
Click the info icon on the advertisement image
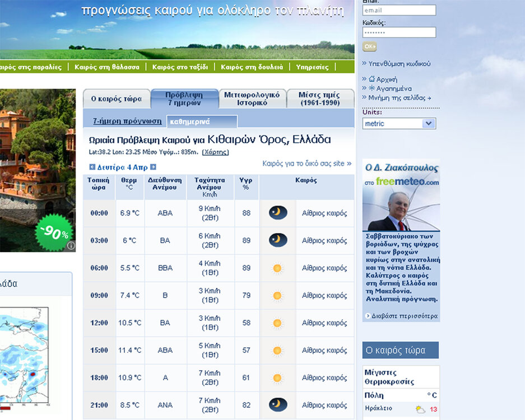click(x=71, y=245)
